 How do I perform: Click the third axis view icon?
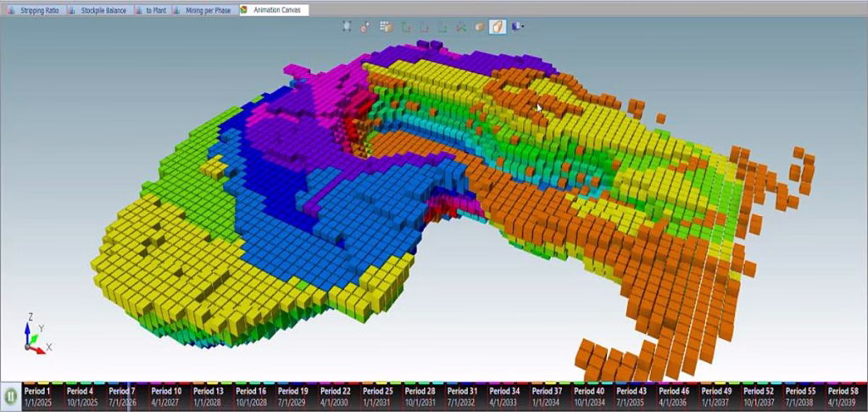(442, 26)
